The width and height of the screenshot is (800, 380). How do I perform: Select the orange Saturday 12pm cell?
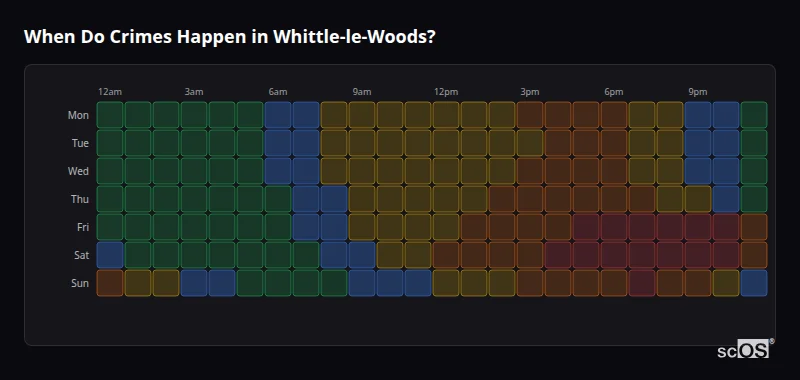tap(446, 255)
